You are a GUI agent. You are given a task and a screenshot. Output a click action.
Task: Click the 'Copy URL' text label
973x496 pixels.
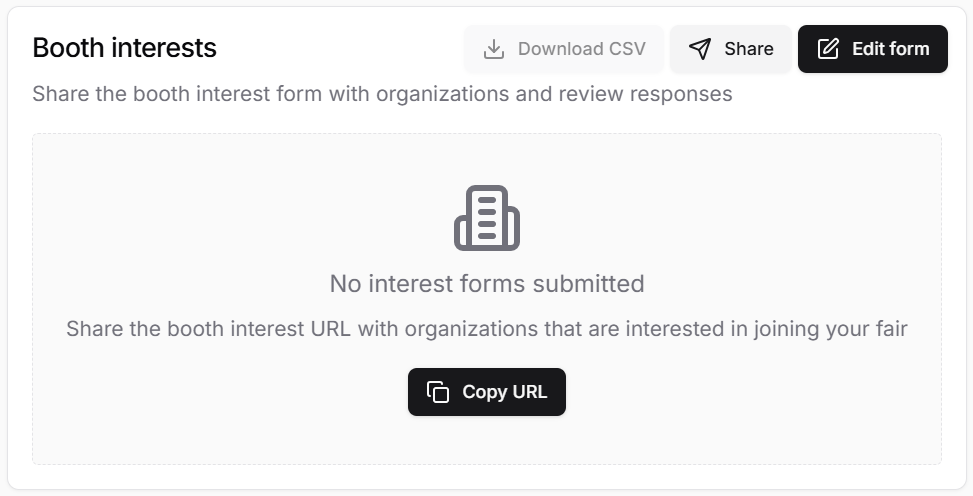pyautogui.click(x=504, y=392)
